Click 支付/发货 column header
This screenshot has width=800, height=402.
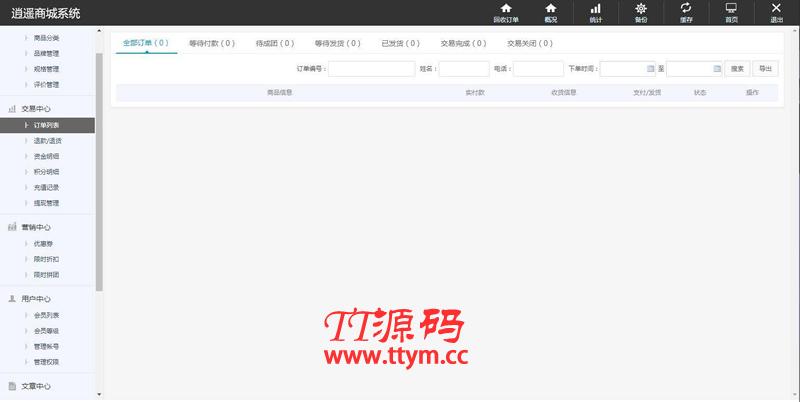tap(647, 92)
